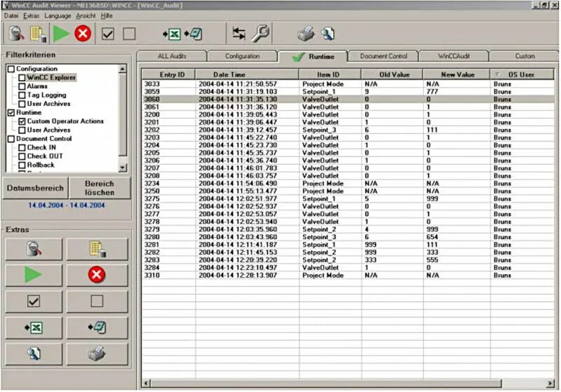
Task: Click the print preview button in the Extras panel
Action: 34,354
